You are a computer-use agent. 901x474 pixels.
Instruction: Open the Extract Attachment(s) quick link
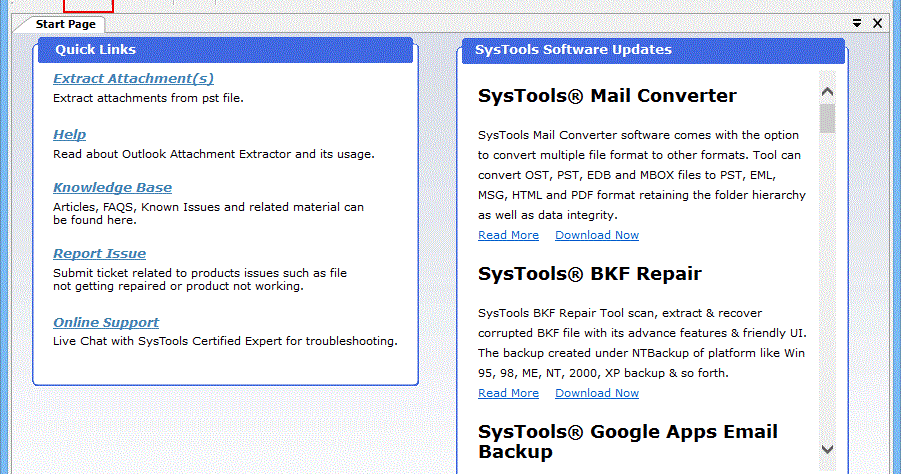tap(133, 79)
